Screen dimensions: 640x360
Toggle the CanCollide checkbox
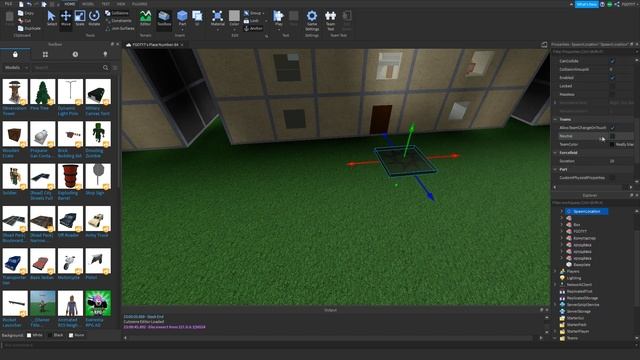pyautogui.click(x=612, y=61)
